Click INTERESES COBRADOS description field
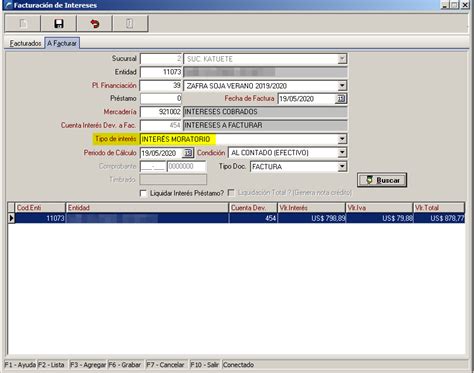 [x=265, y=112]
